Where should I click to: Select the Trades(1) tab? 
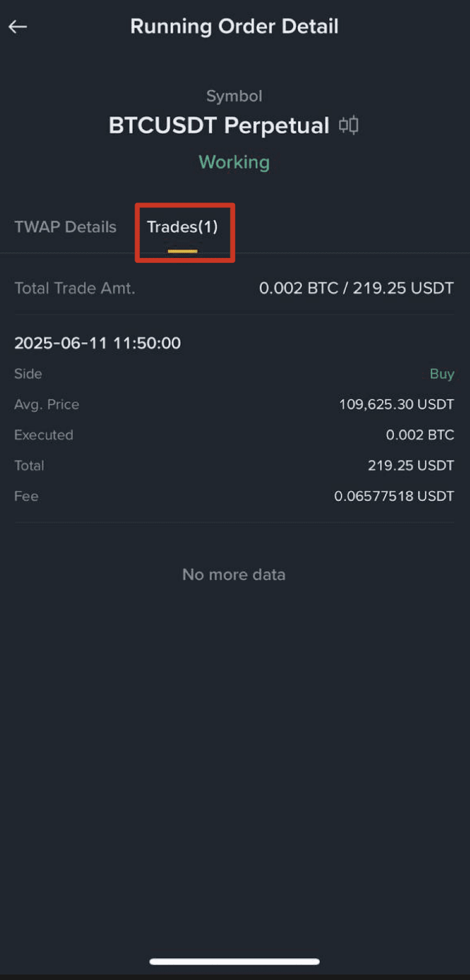pos(183,227)
